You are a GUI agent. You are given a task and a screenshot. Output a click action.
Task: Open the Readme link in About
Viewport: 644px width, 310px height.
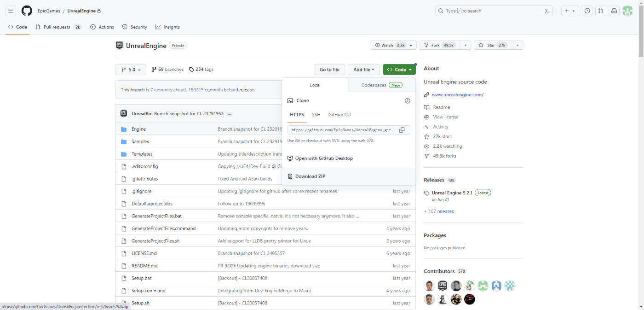tap(441, 107)
